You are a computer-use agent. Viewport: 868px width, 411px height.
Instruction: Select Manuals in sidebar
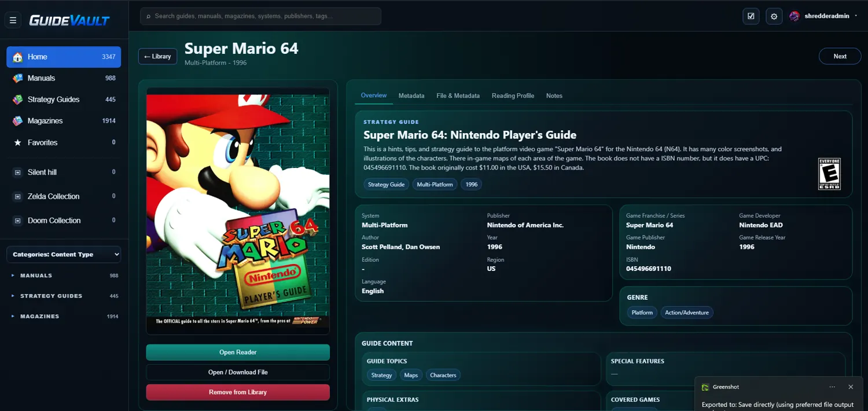pyautogui.click(x=64, y=78)
